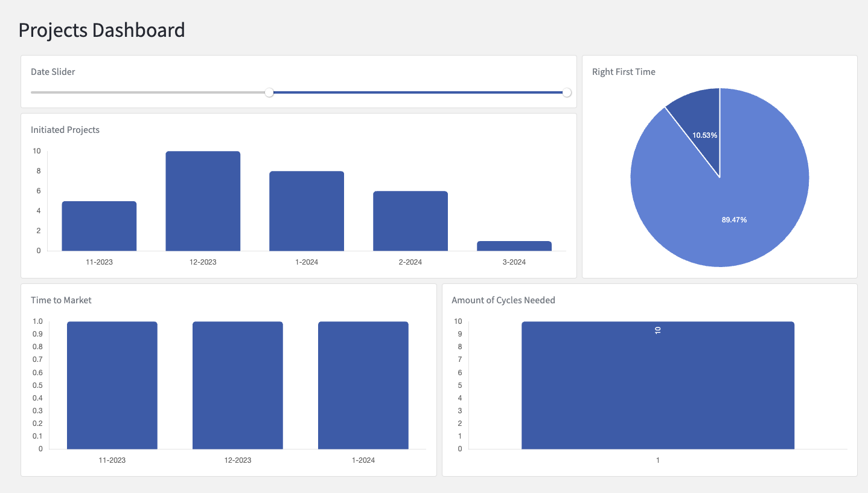Screen dimensions: 868x493
Task: Click the blue active Date Slider range
Action: coord(416,92)
